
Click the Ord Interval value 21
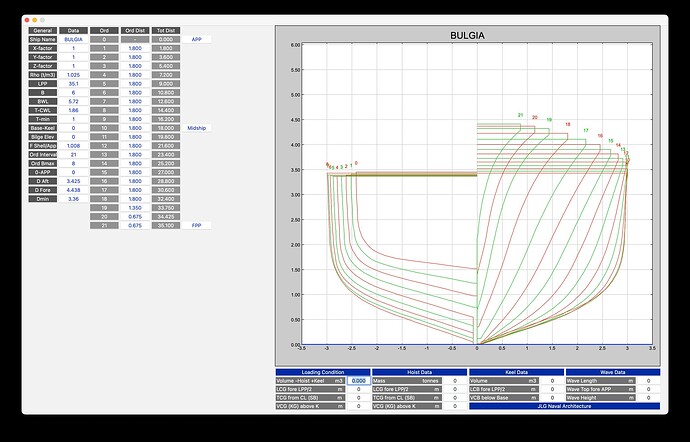click(x=73, y=155)
